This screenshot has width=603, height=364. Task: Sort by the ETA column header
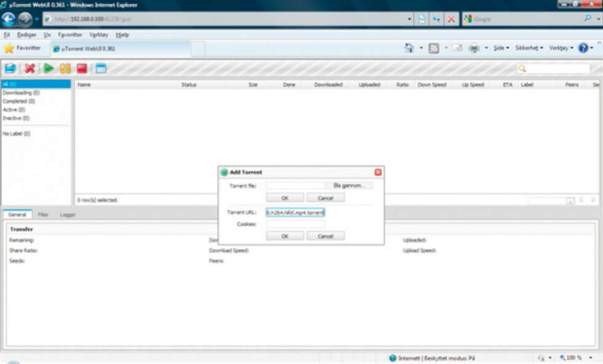click(508, 85)
